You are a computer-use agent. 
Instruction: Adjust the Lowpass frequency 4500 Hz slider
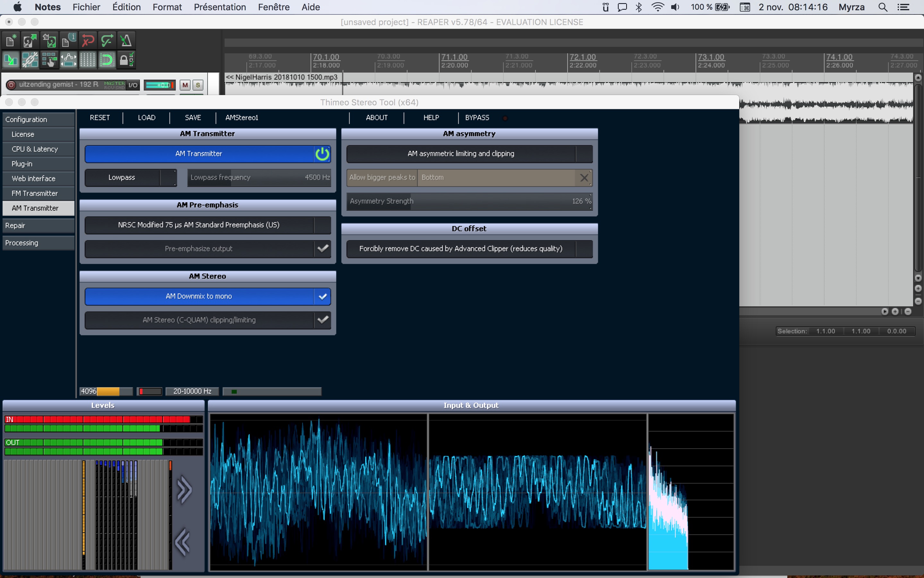click(259, 177)
